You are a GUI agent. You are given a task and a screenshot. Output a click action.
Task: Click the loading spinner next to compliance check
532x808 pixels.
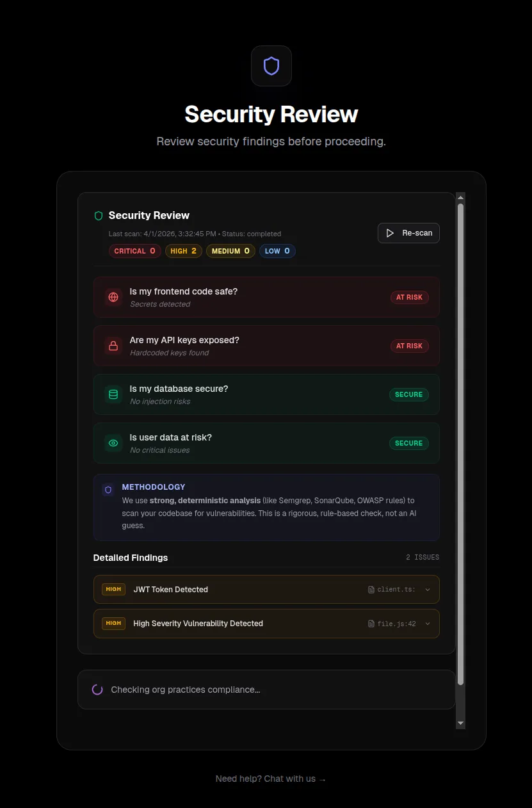(x=97, y=690)
